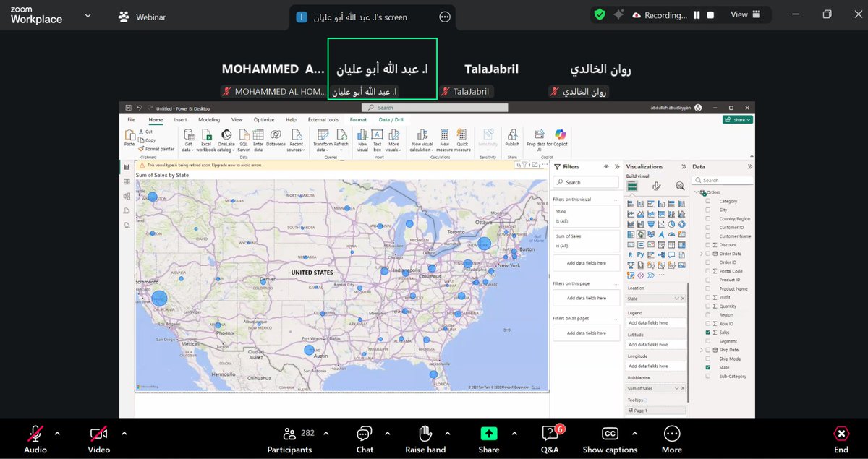The width and height of the screenshot is (868, 459).
Task: Open the Data / Drill tab
Action: [391, 120]
